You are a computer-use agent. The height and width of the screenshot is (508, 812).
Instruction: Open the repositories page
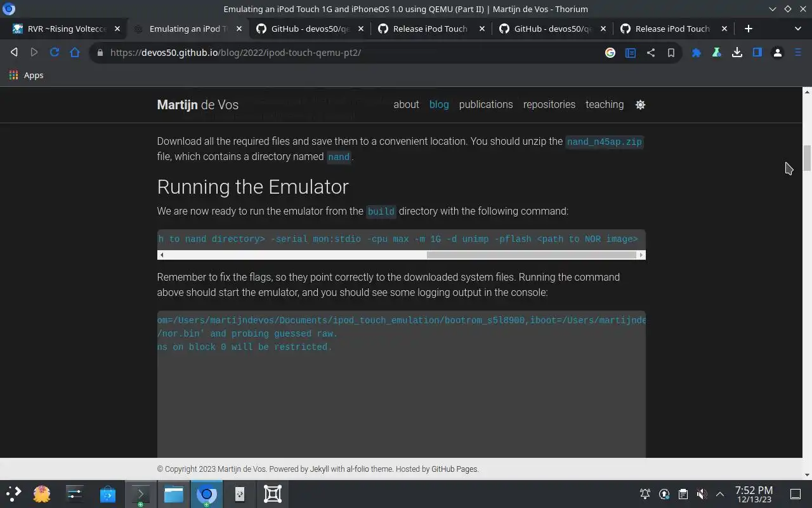click(x=549, y=105)
